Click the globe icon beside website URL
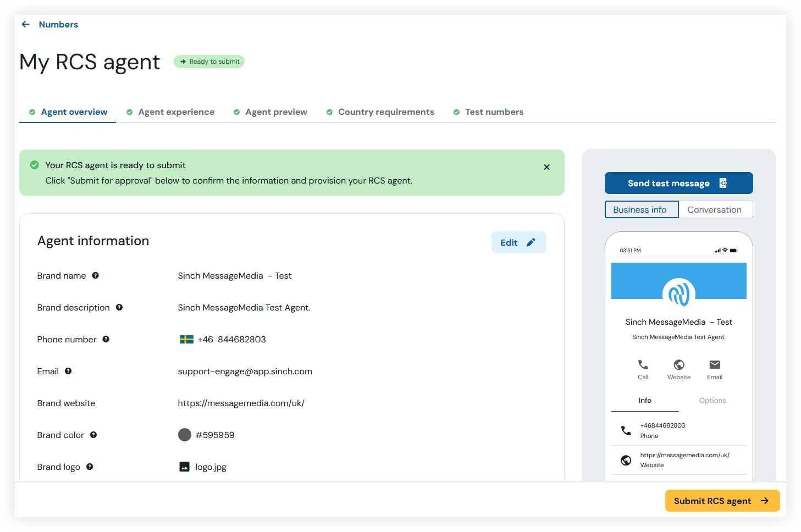 [626, 460]
